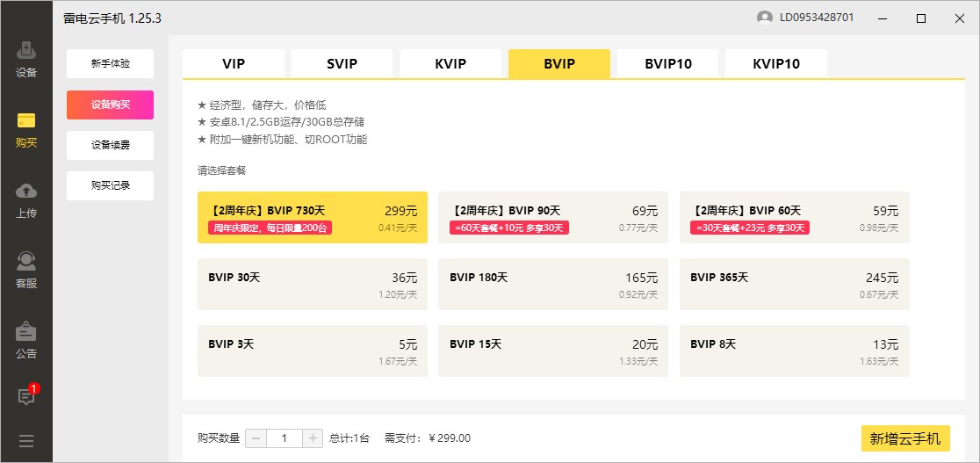Open the 上传 (Upload) sidebar icon
980x463 pixels.
[26, 199]
